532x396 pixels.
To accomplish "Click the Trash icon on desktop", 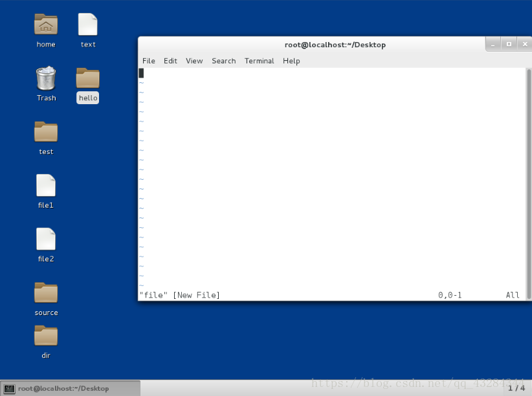I will point(46,78).
